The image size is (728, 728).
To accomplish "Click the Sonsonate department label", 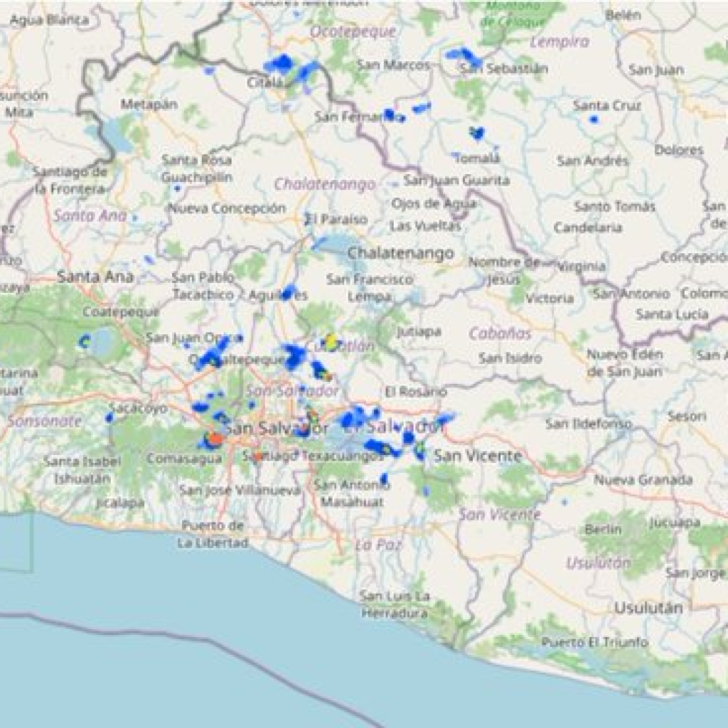I will point(45,421).
